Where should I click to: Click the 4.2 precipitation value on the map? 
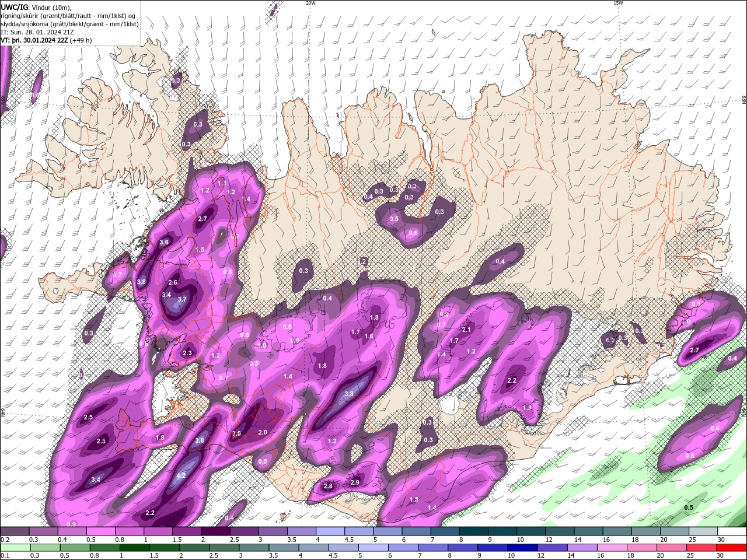pos(181,476)
